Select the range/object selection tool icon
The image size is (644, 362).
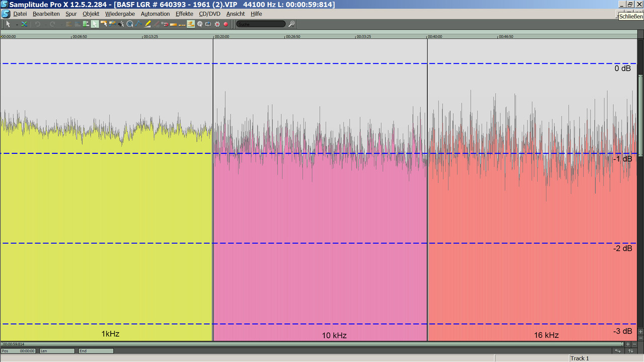(x=104, y=24)
